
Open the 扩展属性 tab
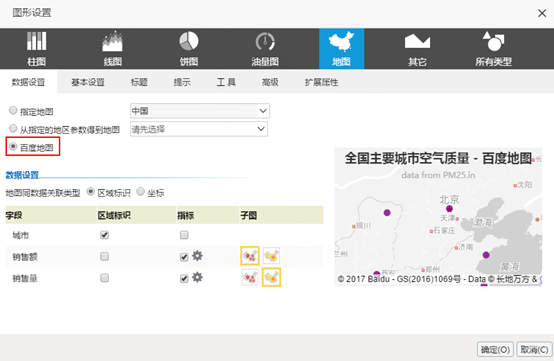(321, 82)
